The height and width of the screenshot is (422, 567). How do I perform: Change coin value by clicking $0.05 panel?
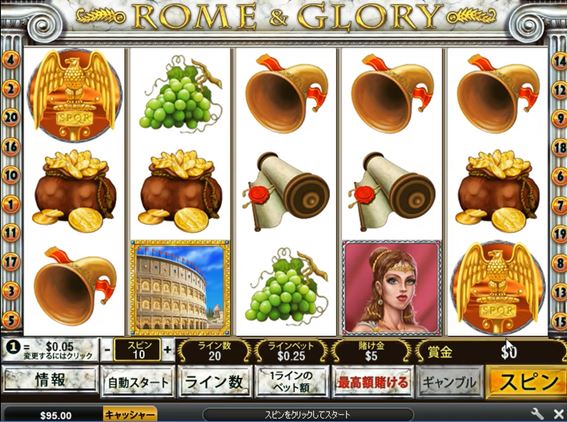(50, 350)
